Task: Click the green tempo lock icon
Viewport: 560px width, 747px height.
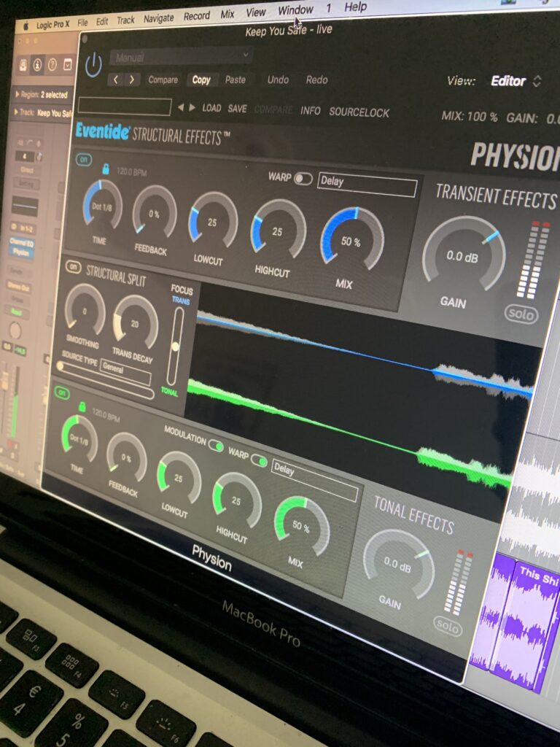Action: tap(82, 406)
